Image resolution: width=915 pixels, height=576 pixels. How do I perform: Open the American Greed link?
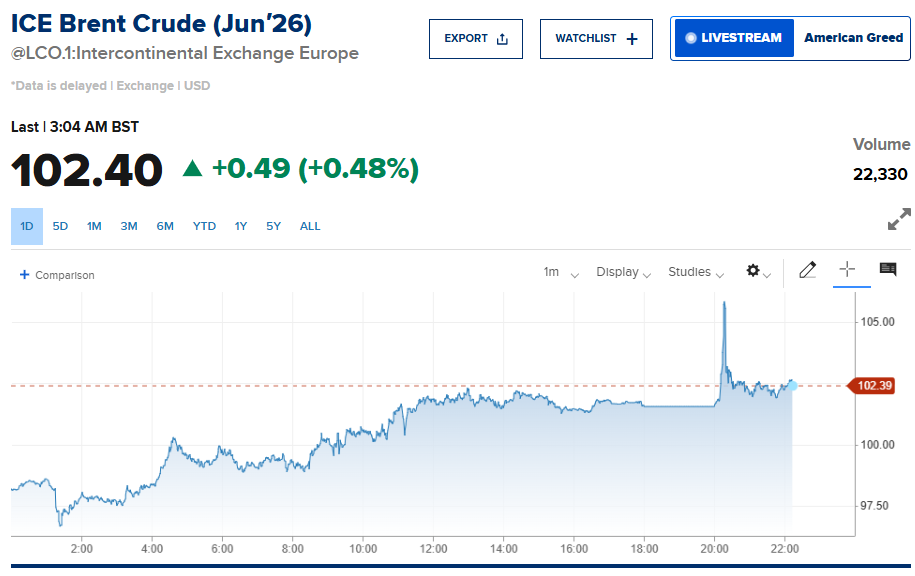coord(853,38)
